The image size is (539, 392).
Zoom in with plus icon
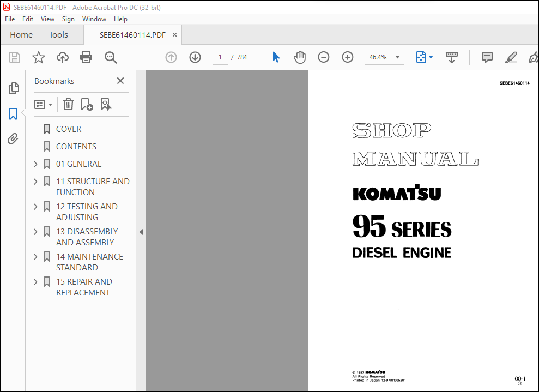tap(348, 57)
